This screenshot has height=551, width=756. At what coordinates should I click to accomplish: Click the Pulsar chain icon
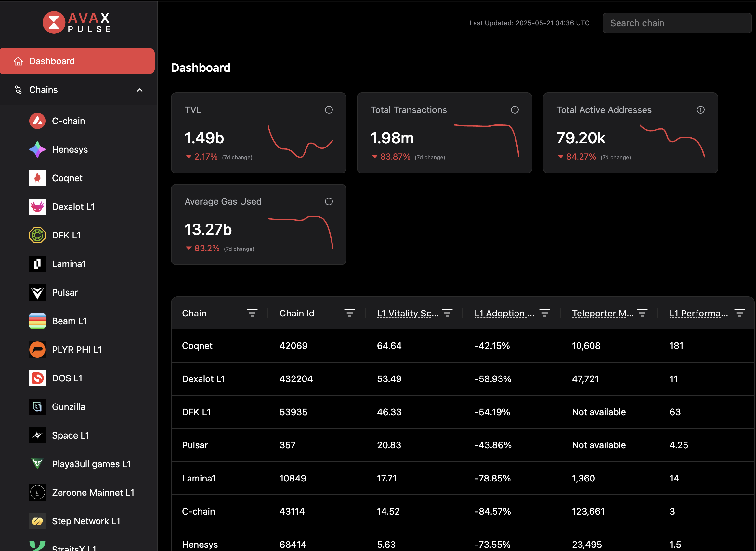point(37,292)
